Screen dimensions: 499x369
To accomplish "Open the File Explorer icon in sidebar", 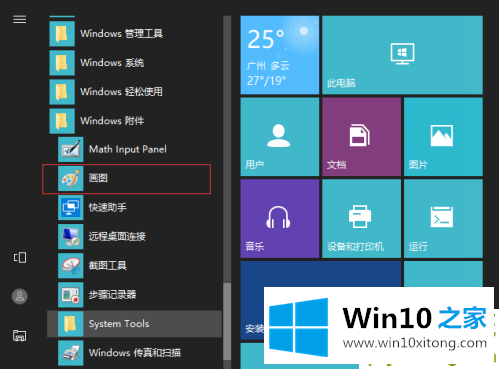I will [x=20, y=335].
